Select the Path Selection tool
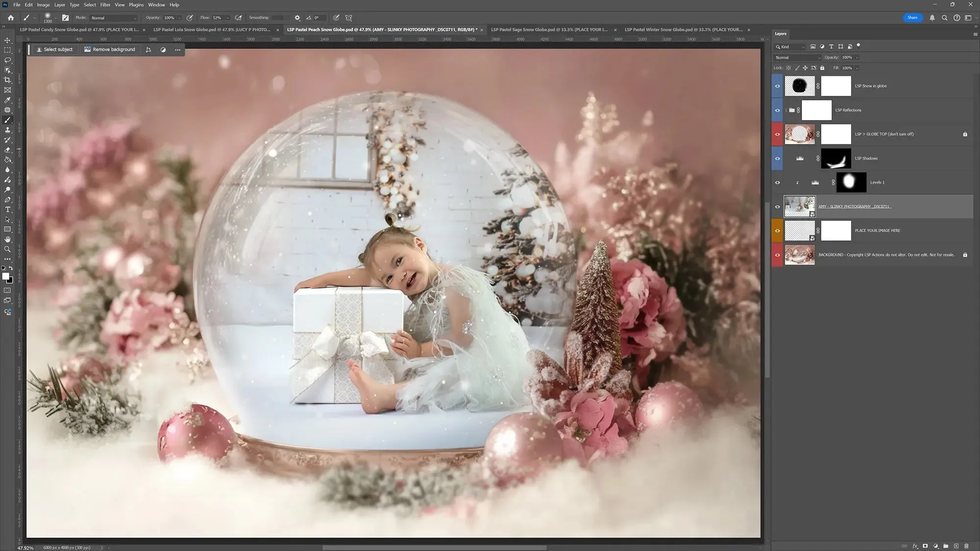 7,219
